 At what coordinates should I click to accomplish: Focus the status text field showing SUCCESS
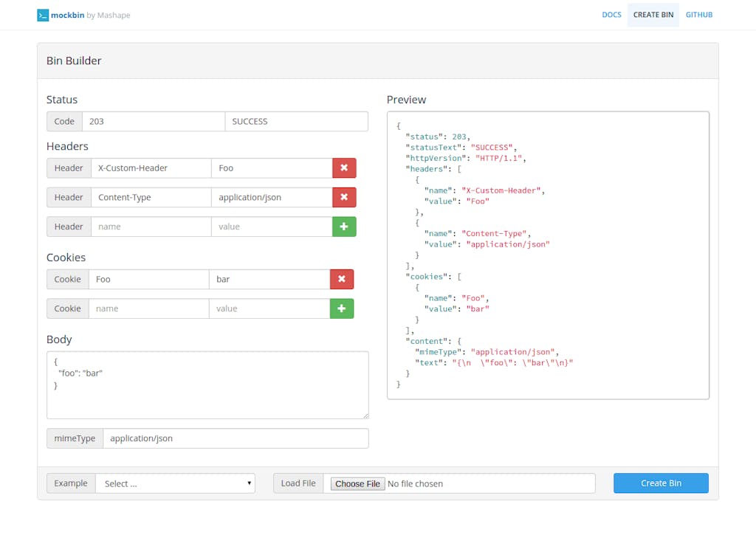[x=295, y=122]
